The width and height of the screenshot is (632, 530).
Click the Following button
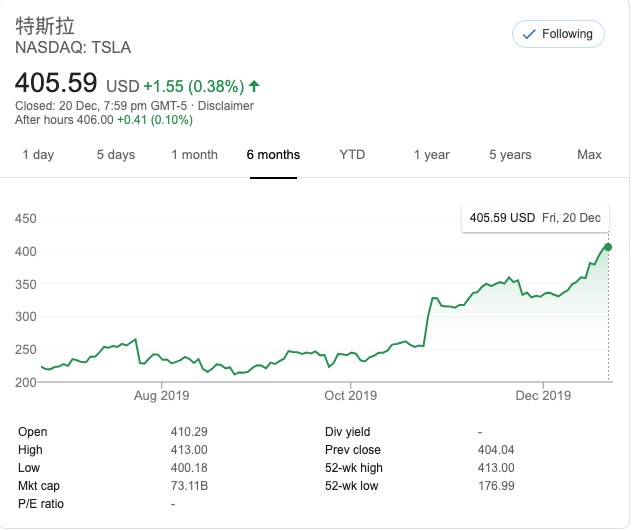tap(558, 34)
